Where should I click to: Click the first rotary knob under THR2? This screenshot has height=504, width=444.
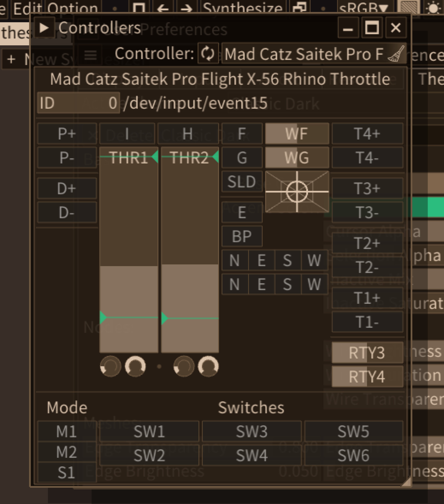(184, 366)
